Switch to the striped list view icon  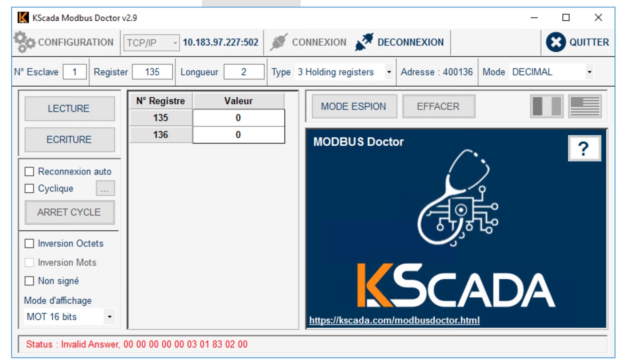[x=585, y=106]
